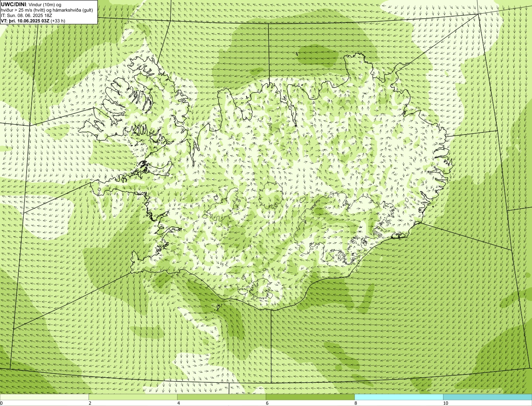Select the 'UWC/DINI: Vindur (10m) og' title line
The height and width of the screenshot is (406, 532).
click(x=31, y=4)
